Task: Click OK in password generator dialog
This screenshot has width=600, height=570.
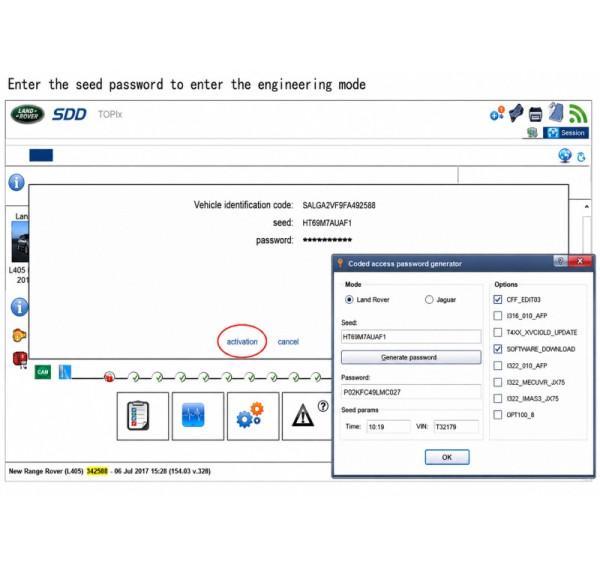Action: [447, 457]
